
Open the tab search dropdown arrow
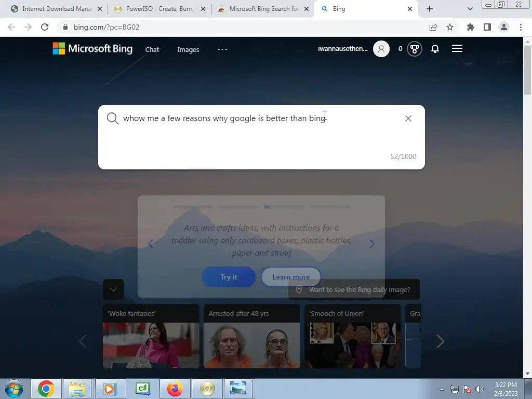tap(470, 9)
